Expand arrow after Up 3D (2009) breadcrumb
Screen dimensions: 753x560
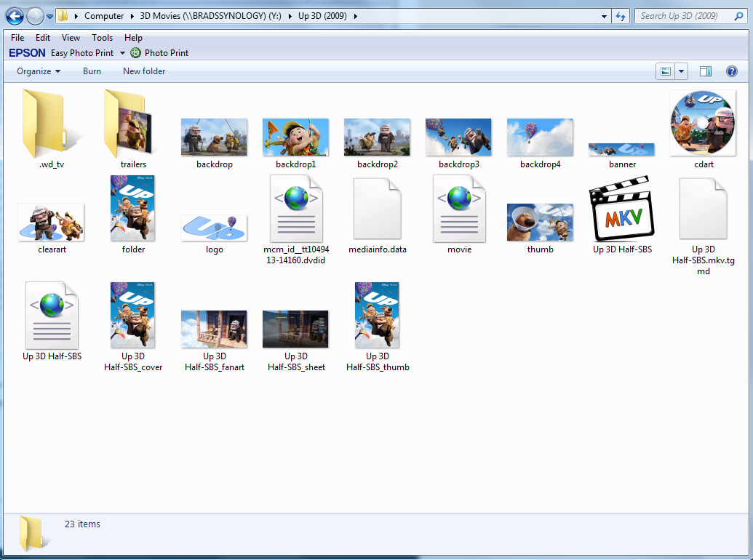coord(355,16)
